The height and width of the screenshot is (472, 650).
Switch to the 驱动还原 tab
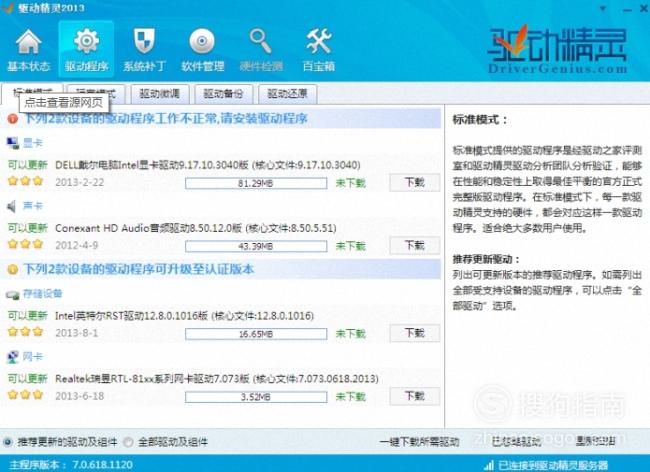click(287, 94)
